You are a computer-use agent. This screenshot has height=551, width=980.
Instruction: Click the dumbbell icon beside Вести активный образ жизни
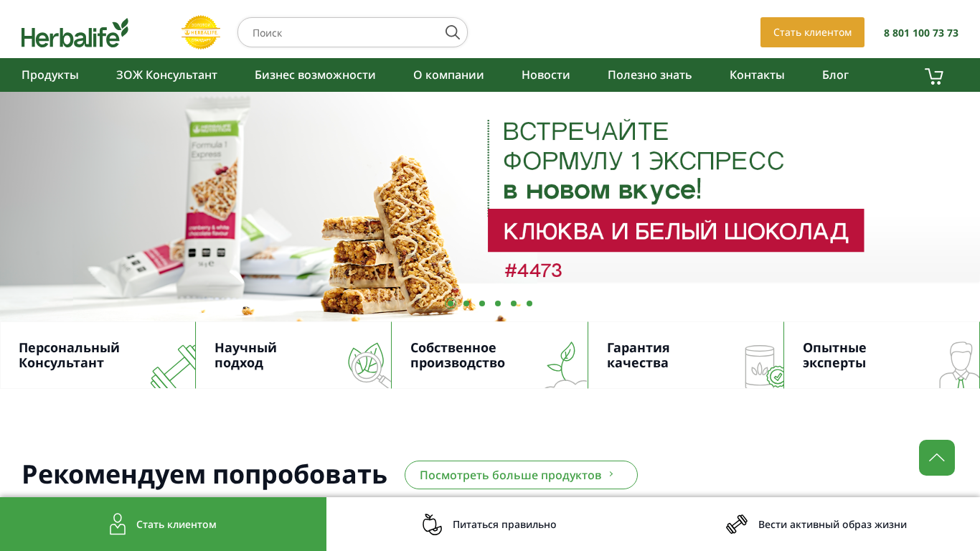click(737, 524)
